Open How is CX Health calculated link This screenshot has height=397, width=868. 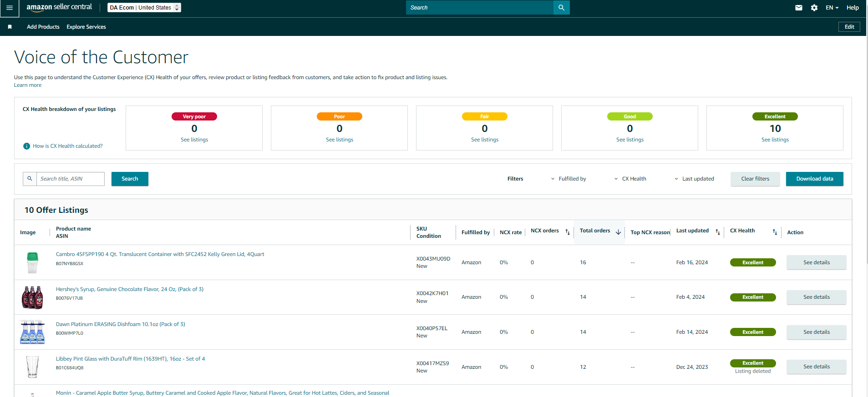click(68, 146)
